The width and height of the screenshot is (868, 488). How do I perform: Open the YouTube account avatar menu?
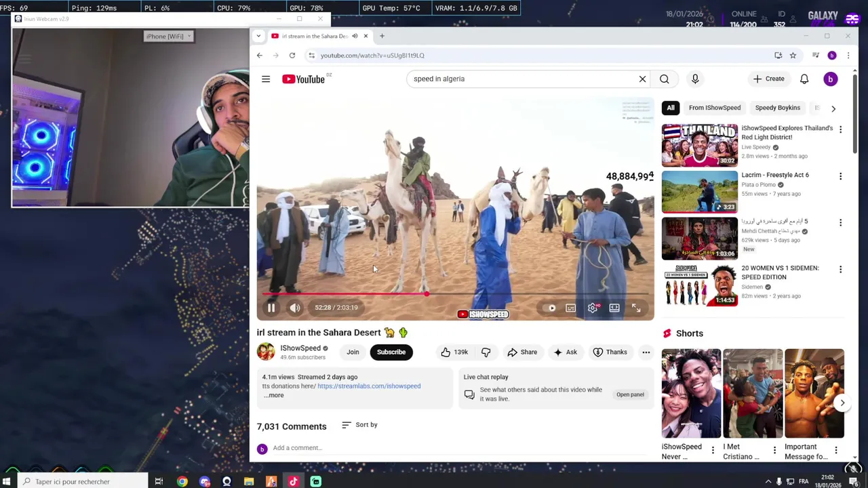coord(830,79)
